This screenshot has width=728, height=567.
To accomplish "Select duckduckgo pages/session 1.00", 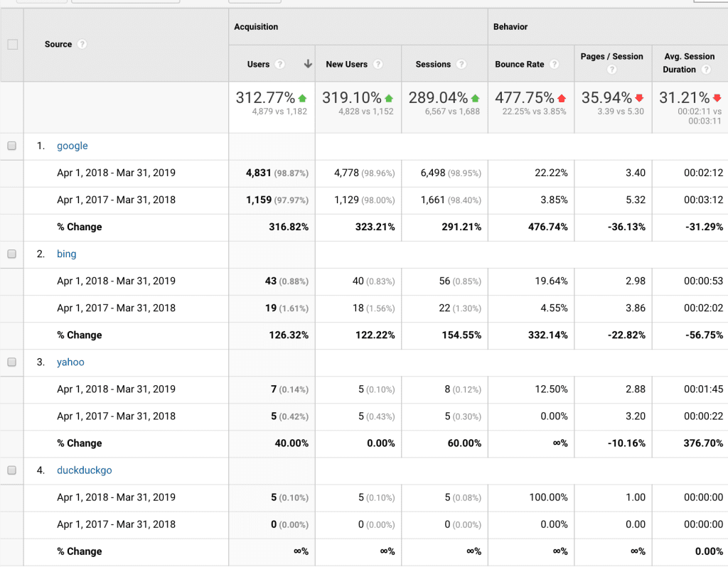I will (x=636, y=497).
